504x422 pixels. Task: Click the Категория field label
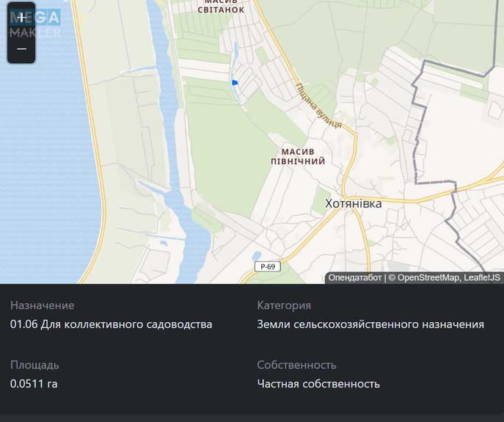point(284,305)
